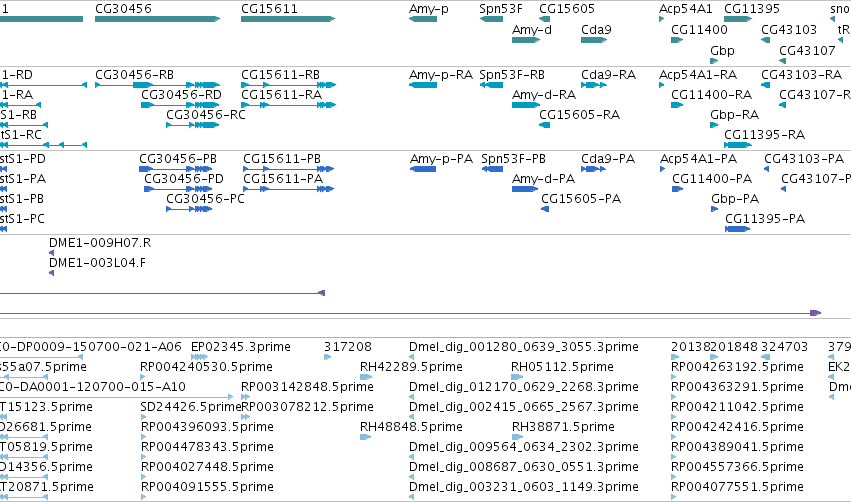Open Dmel_dig_012170_0629_2268.3prime
Screen dimensions: 851x502
tap(524, 386)
